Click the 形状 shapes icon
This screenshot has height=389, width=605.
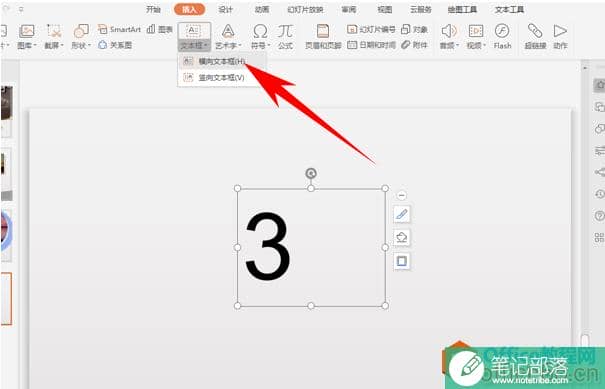tap(81, 31)
